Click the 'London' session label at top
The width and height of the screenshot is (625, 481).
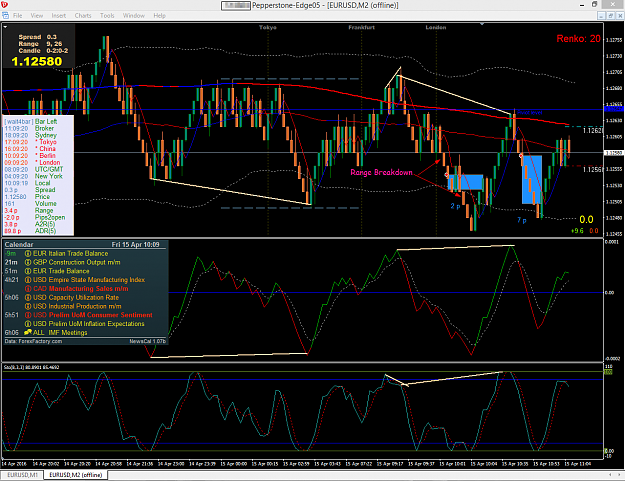click(436, 27)
